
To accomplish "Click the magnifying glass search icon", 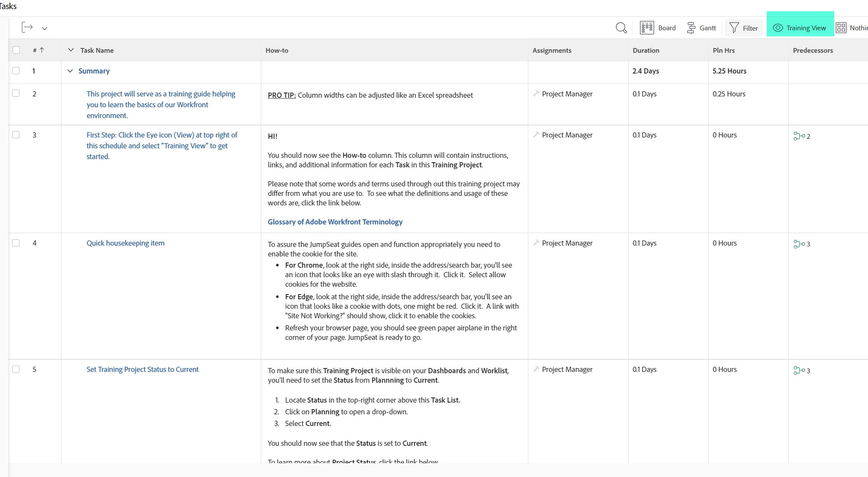I will pos(621,28).
